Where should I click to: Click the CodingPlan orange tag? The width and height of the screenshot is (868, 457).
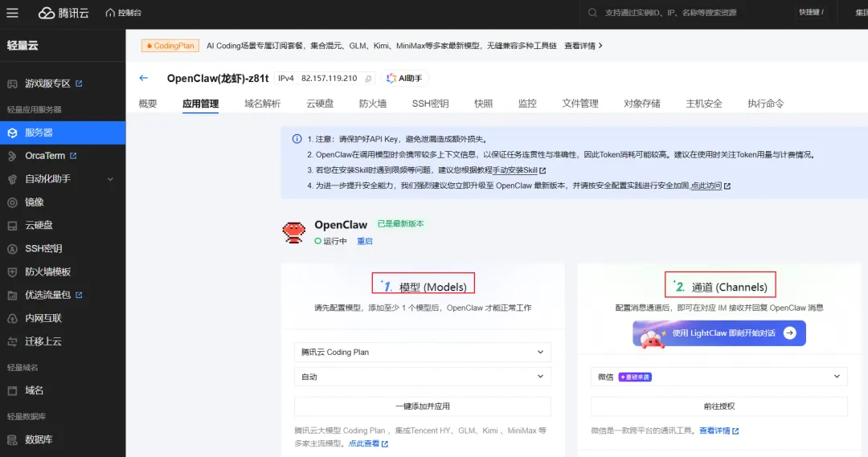pyautogui.click(x=170, y=45)
